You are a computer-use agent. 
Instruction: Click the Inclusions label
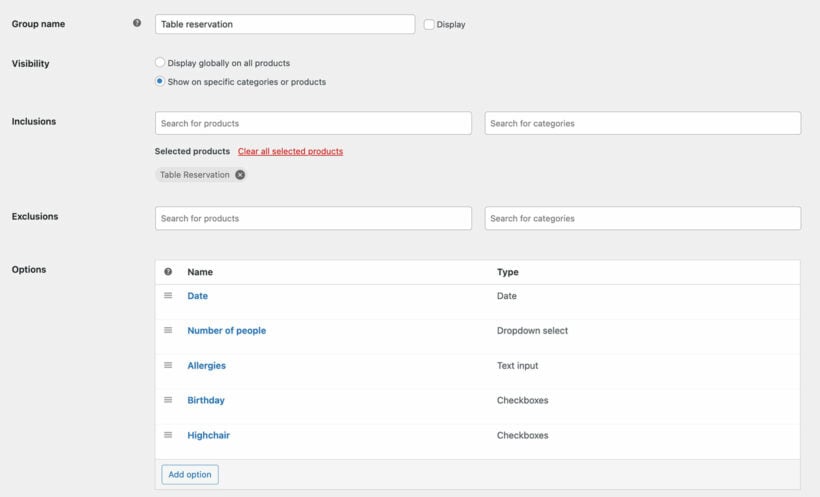tap(34, 121)
